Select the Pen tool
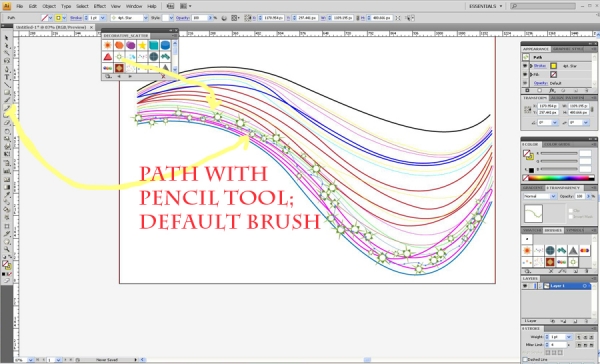The height and width of the screenshot is (364, 600). coord(7,69)
